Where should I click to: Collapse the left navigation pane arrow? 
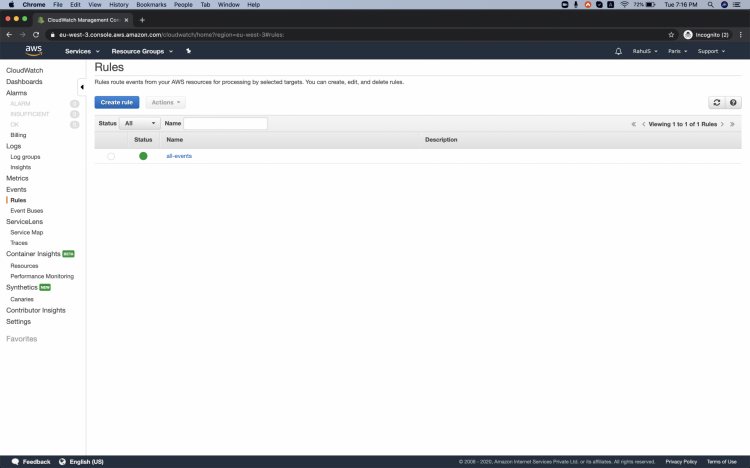click(x=82, y=87)
